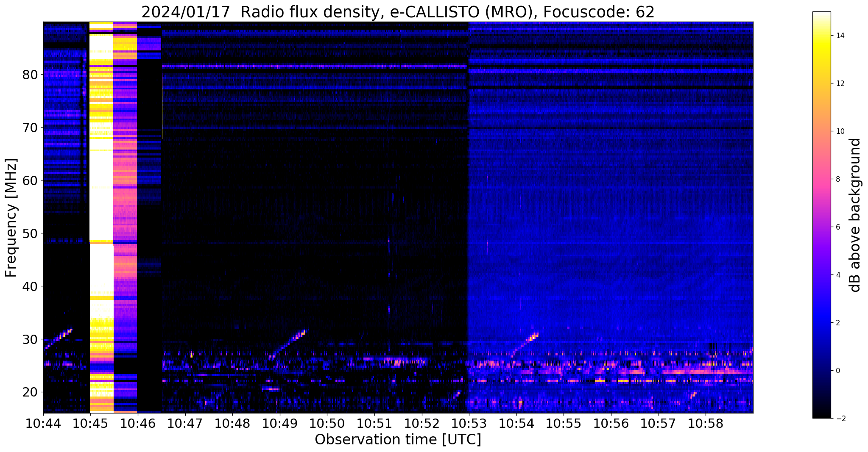This screenshot has width=868, height=452.
Task: Click the colorbar tick value 10
Action: pos(840,131)
